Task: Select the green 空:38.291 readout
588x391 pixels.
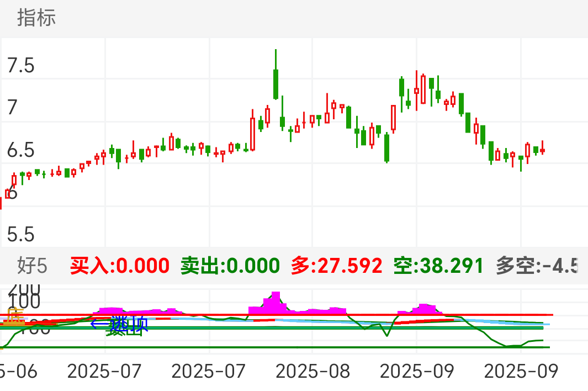Action: point(438,266)
